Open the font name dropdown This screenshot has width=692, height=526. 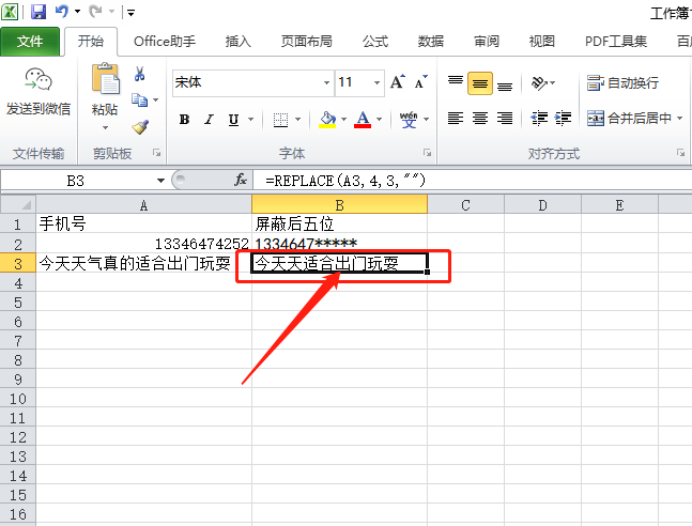tap(326, 83)
